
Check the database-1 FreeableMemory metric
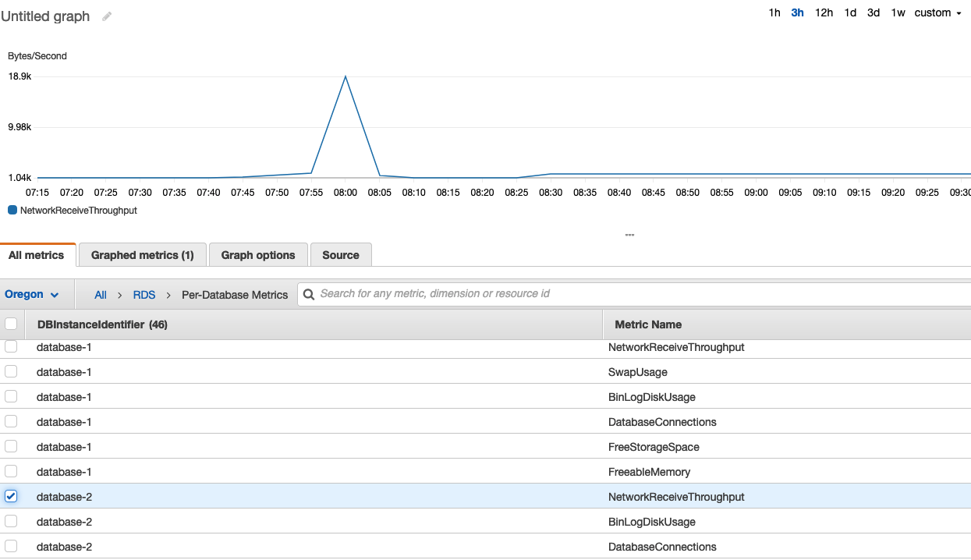click(x=11, y=471)
